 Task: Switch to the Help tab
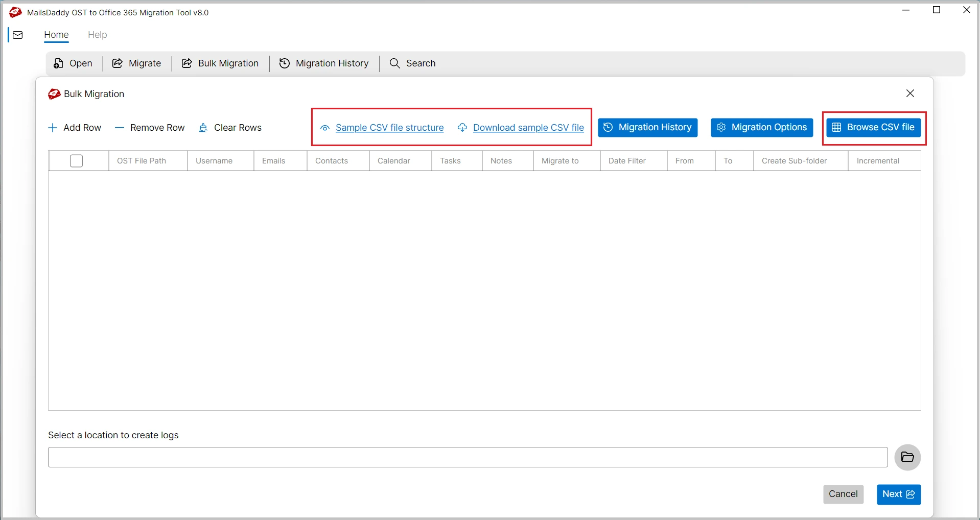click(97, 35)
